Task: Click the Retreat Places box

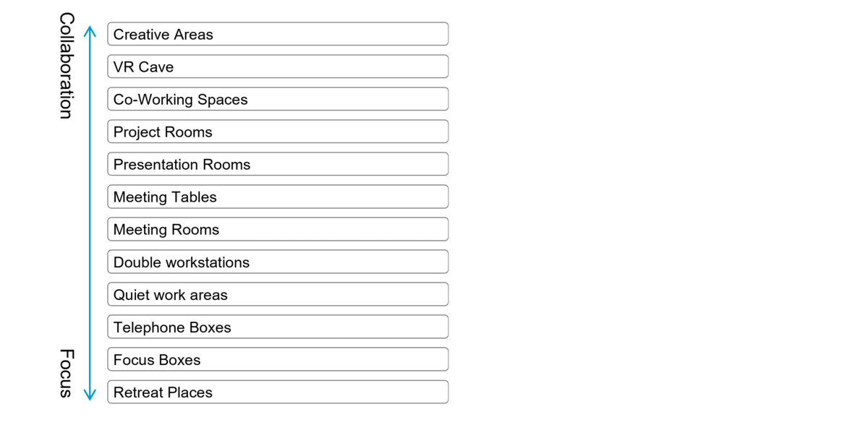Action: tap(278, 392)
